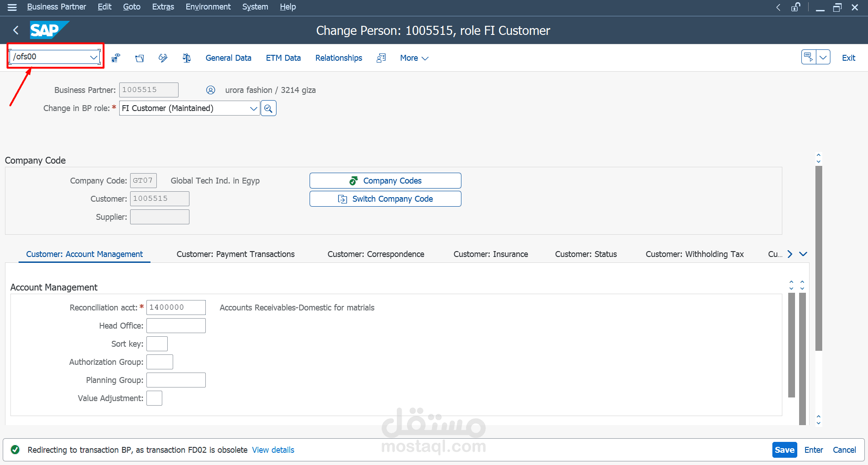The height and width of the screenshot is (465, 868).
Task: Click the person-with-list icon beside Relationships
Action: (x=381, y=58)
